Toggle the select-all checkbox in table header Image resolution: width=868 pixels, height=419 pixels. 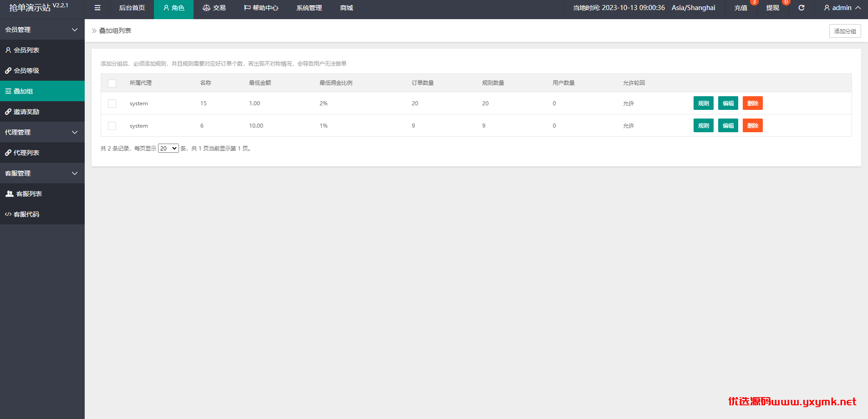pos(112,83)
